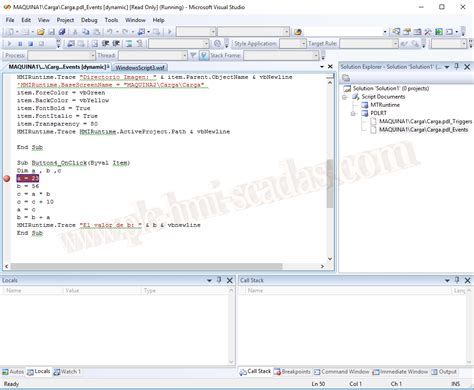
Task: Close the active code document tab
Action: coord(330,67)
